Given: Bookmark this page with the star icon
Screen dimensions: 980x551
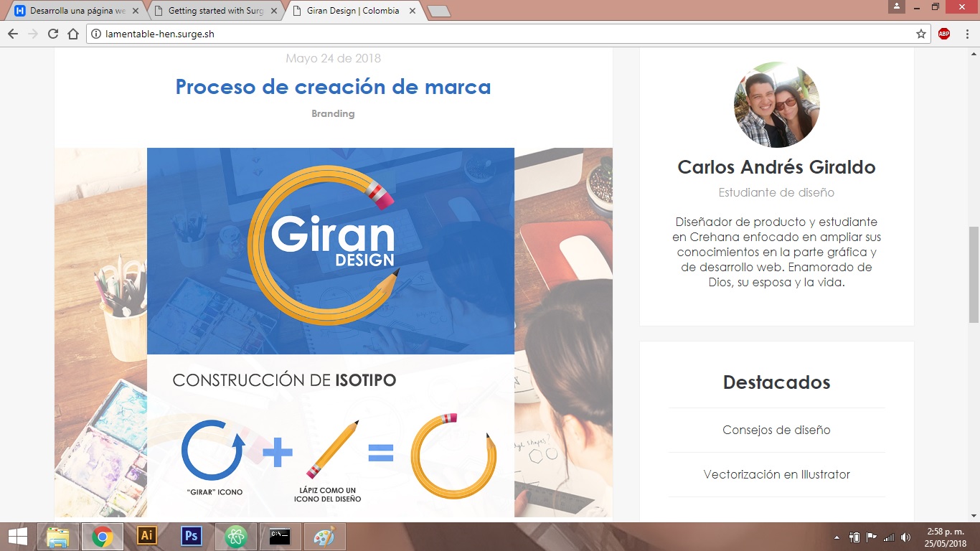Looking at the screenshot, I should 921,34.
